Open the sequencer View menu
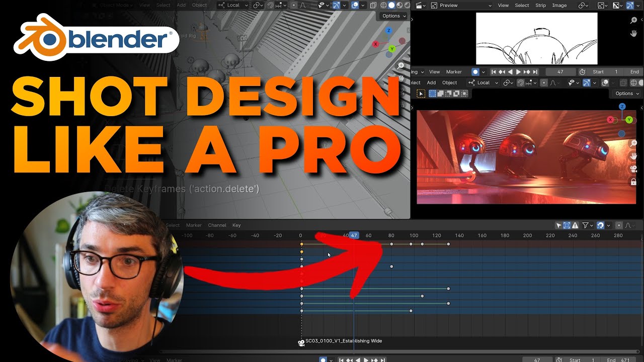This screenshot has width=644, height=362. coord(503,5)
